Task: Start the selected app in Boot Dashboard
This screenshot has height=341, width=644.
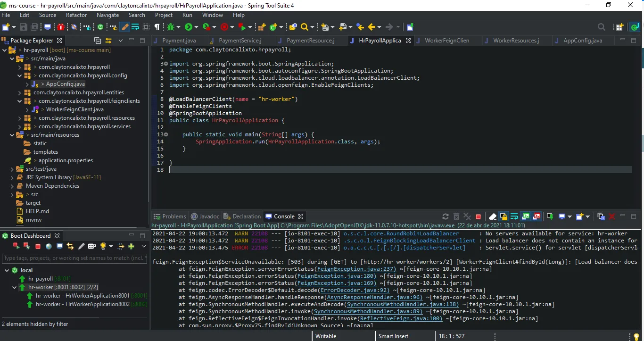Action: [x=17, y=246]
